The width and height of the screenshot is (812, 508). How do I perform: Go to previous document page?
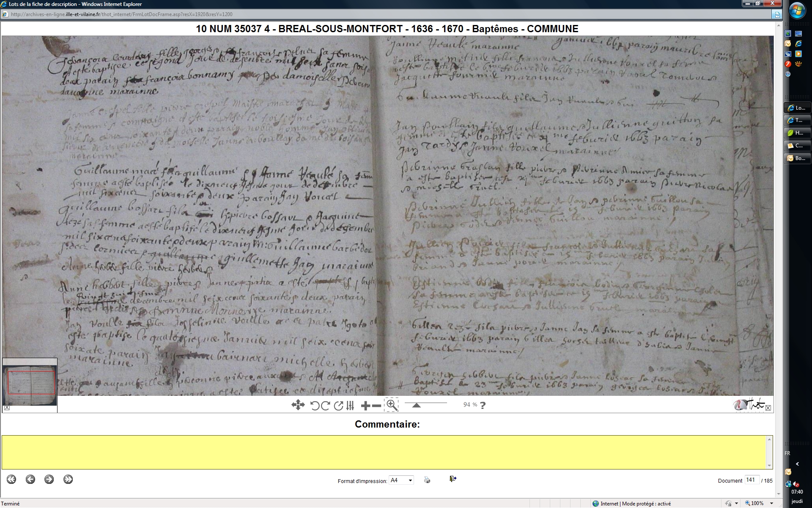(30, 479)
